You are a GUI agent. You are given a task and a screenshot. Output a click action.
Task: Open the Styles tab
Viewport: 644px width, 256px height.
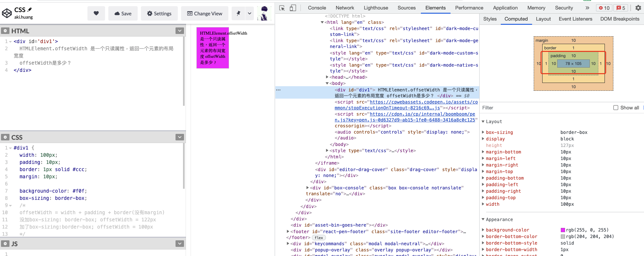point(490,19)
